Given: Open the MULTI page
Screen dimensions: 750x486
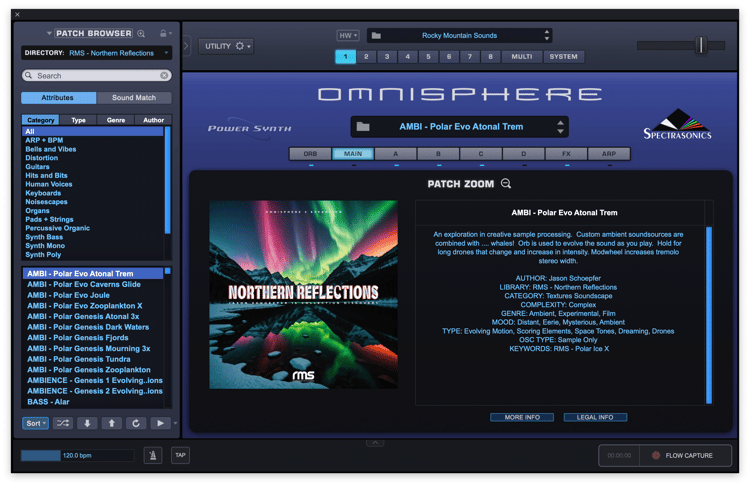Looking at the screenshot, I should tap(522, 56).
